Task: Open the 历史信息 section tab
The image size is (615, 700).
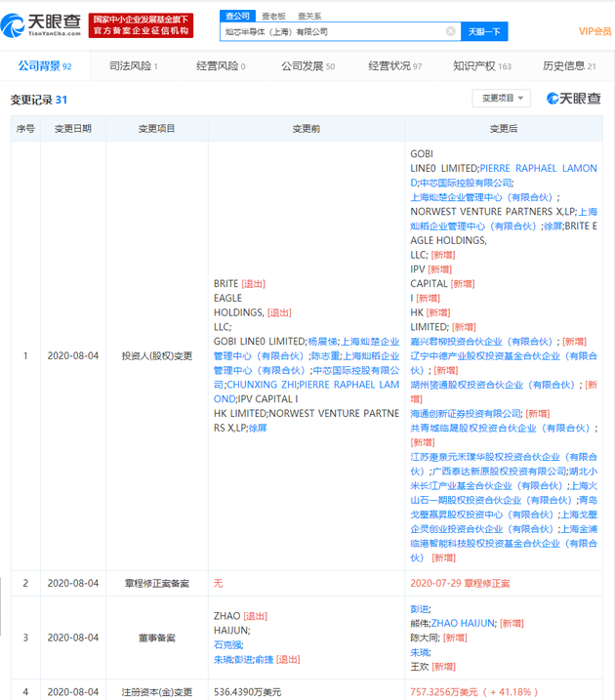Action: (569, 66)
